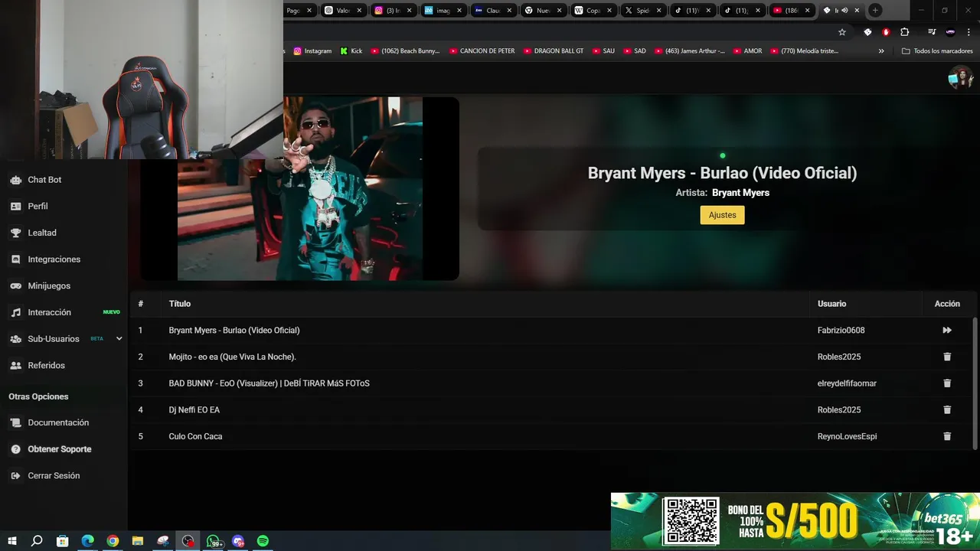The height and width of the screenshot is (551, 980).
Task: Bookmark this page with the star icon
Action: tap(842, 32)
